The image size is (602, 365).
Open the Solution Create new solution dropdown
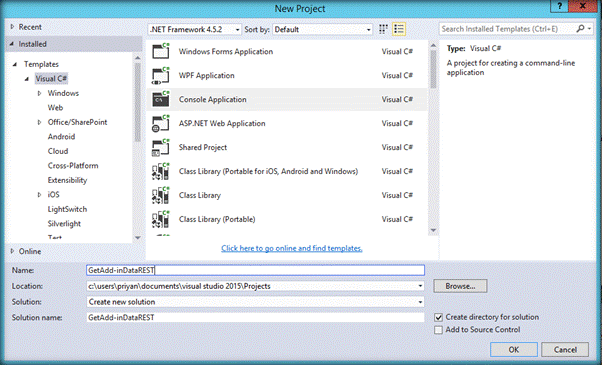tap(420, 302)
